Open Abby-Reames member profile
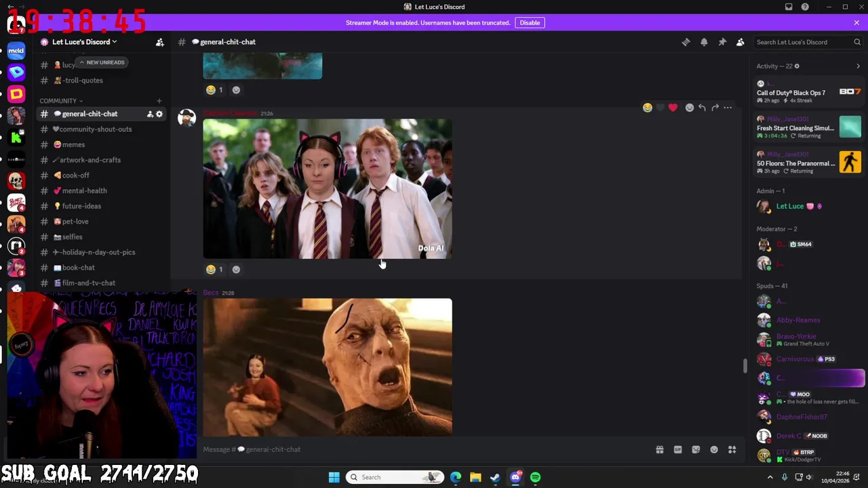This screenshot has width=868, height=488. coord(809,320)
